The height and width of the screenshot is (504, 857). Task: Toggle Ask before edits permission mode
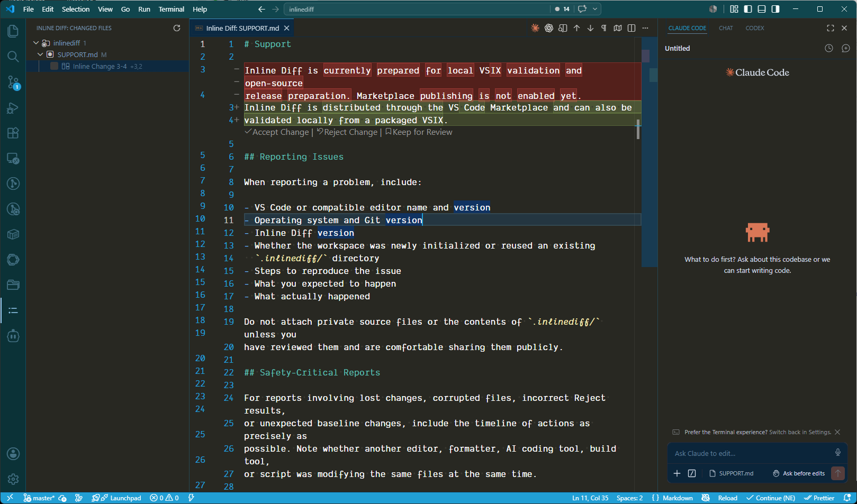point(799,473)
